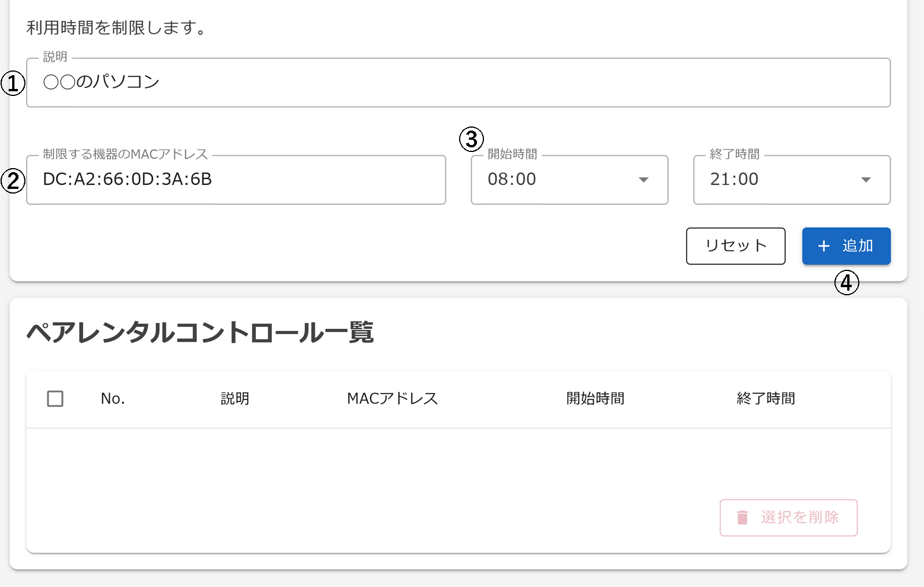
Task: Open the 開始時間 dropdown showing 08:00
Action: pos(554,180)
